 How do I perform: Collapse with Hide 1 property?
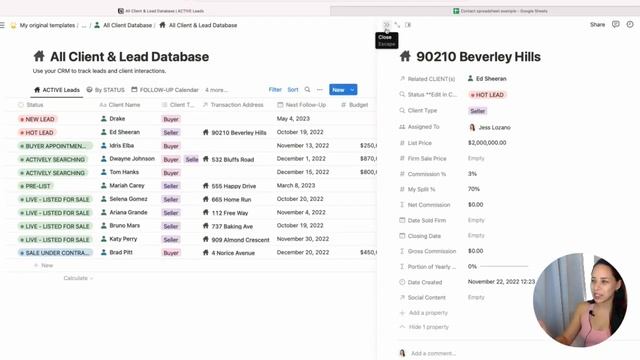point(424,327)
